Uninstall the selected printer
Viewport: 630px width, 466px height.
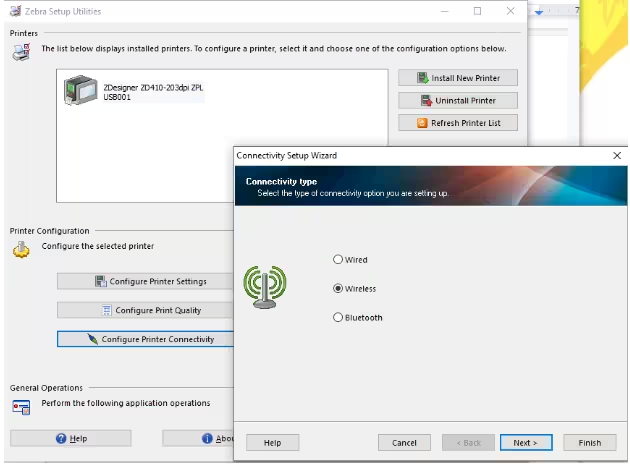(x=457, y=100)
